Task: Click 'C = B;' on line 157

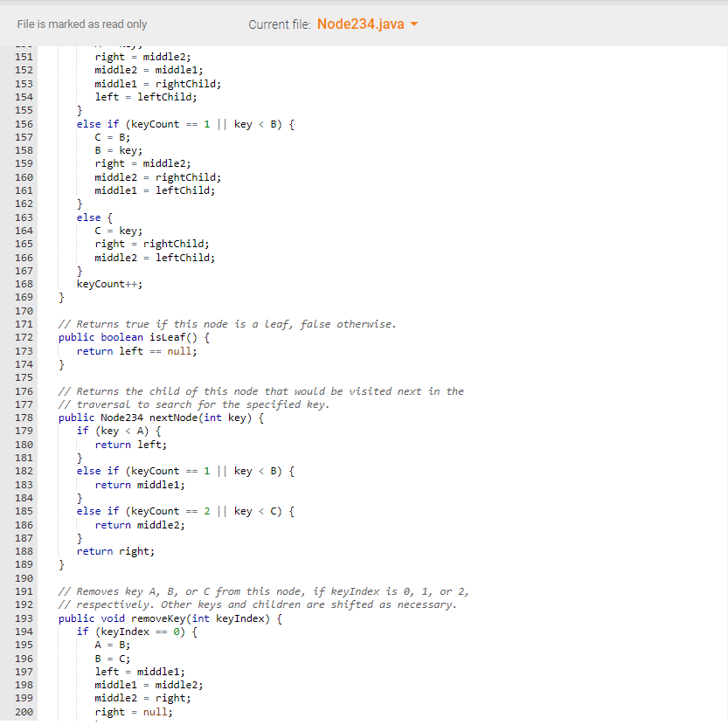Action: click(113, 137)
